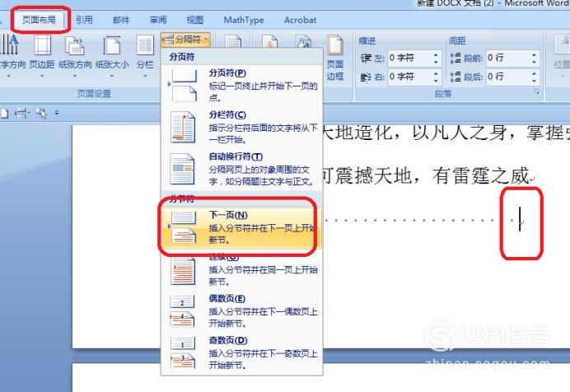Open the 段落 dialog launcher
Screen dimensions: 570x392
(537, 92)
